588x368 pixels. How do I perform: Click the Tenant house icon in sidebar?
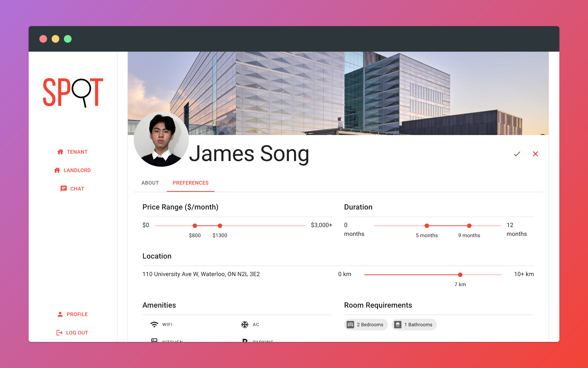60,152
